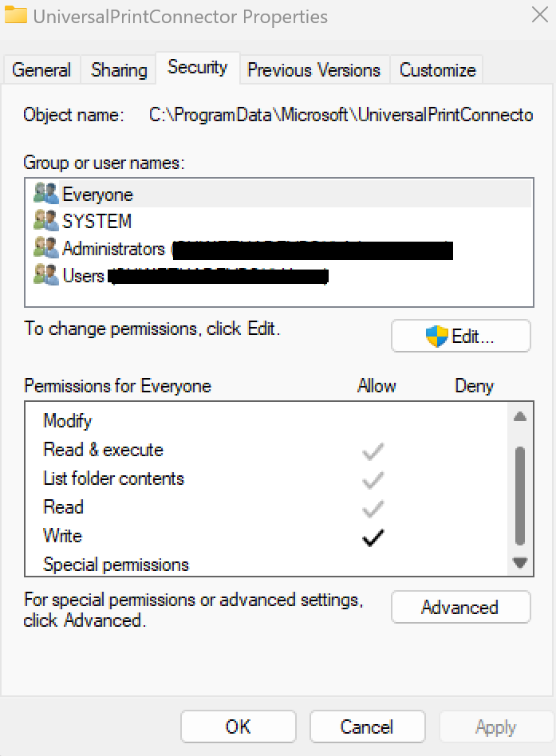This screenshot has height=756, width=556.
Task: Click Cancel to discard changes
Action: [367, 726]
